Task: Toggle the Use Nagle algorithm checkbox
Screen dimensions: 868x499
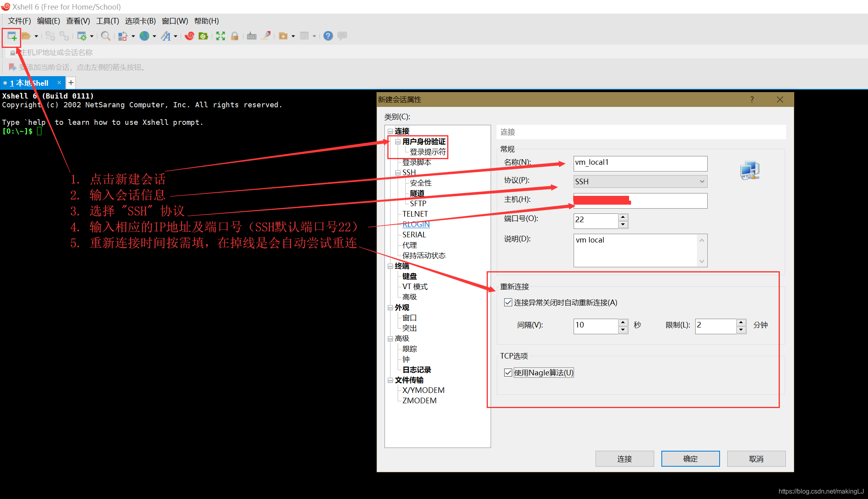Action: (508, 373)
